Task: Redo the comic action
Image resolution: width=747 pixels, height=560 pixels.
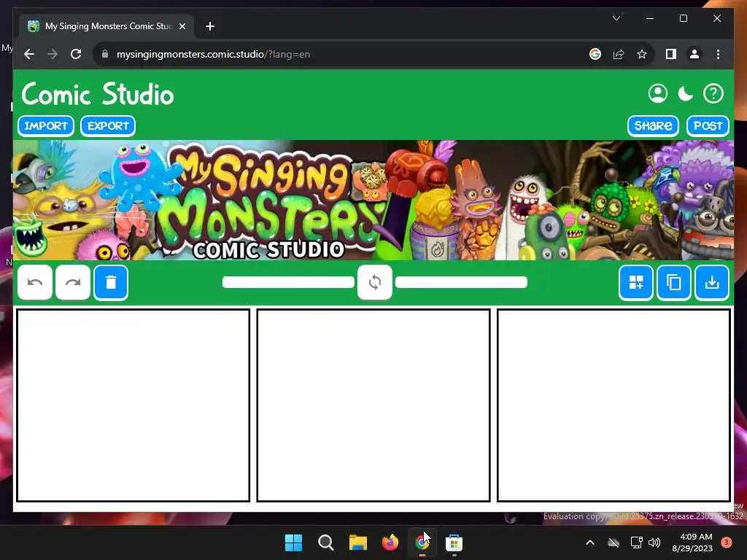Action: pyautogui.click(x=73, y=282)
